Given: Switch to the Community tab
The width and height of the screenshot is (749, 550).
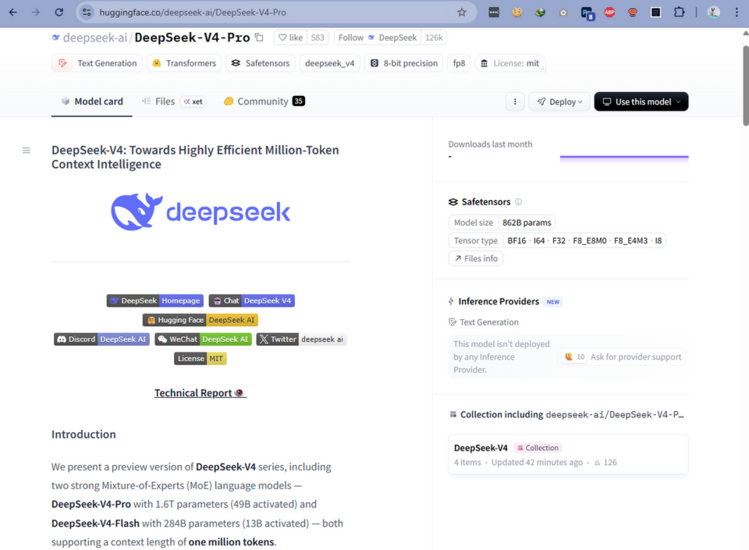Looking at the screenshot, I should click(x=262, y=101).
